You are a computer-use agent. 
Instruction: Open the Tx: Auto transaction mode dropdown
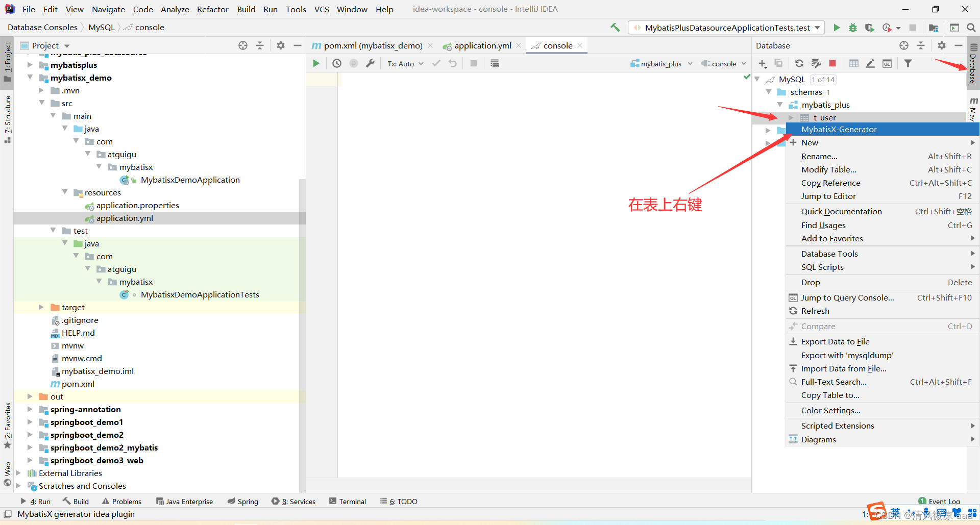pos(405,63)
